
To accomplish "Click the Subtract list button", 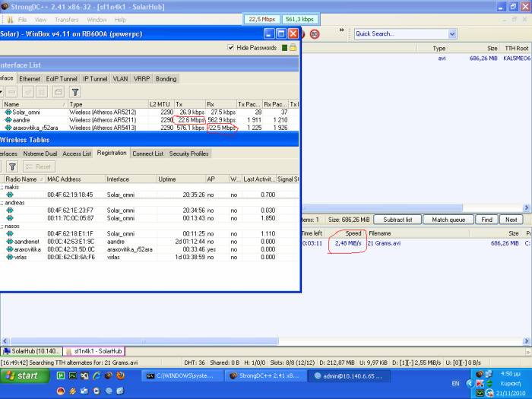I will click(397, 220).
